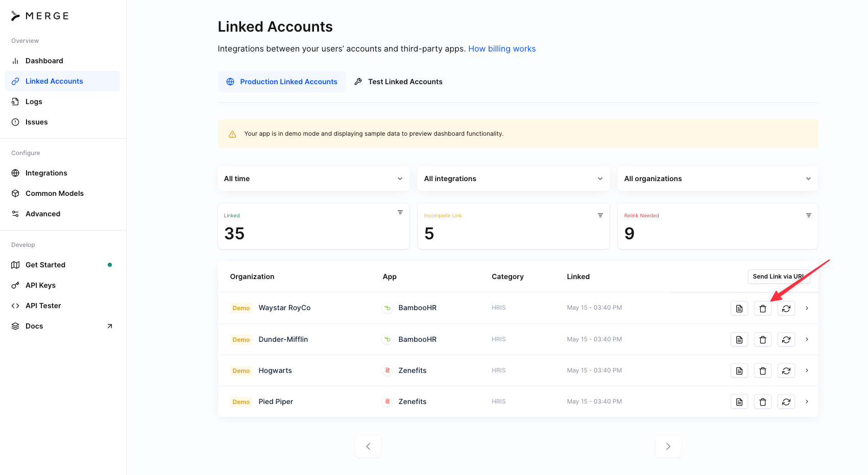Switch to Test Linked Accounts tab
This screenshot has height=475, width=868.
coord(399,82)
